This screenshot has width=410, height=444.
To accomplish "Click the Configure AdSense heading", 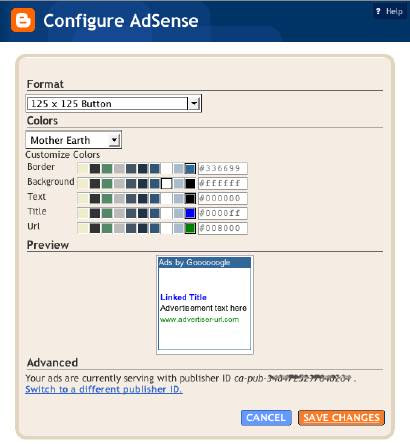I will point(121,21).
